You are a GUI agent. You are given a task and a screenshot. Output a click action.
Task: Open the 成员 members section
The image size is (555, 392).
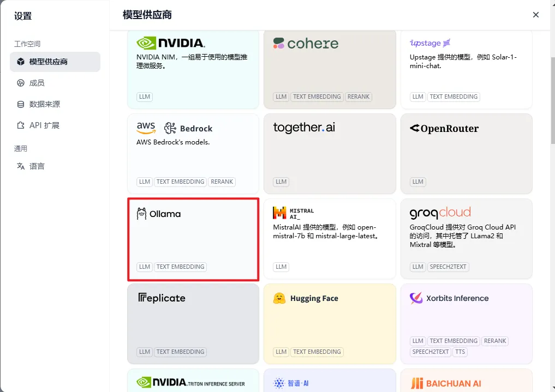click(x=37, y=83)
